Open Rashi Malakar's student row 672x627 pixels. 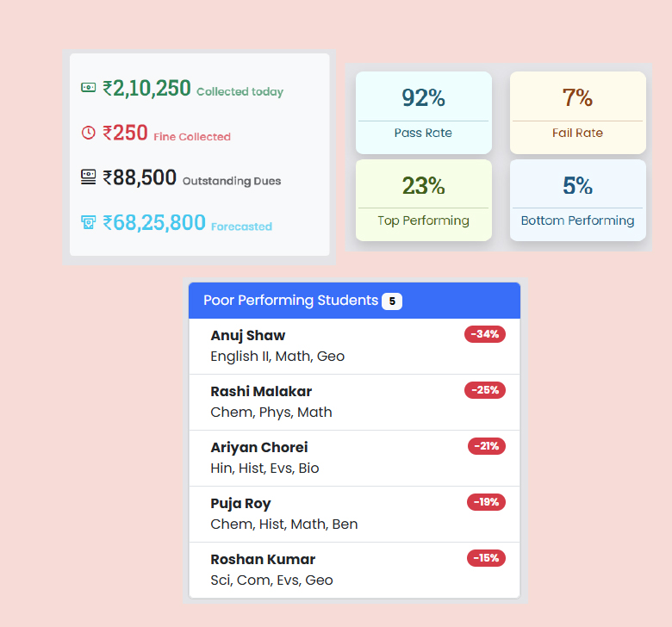click(x=354, y=402)
